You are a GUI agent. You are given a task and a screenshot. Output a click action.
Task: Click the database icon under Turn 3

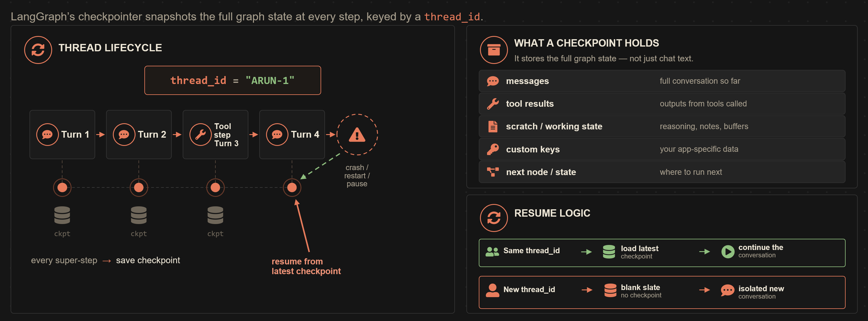(215, 215)
